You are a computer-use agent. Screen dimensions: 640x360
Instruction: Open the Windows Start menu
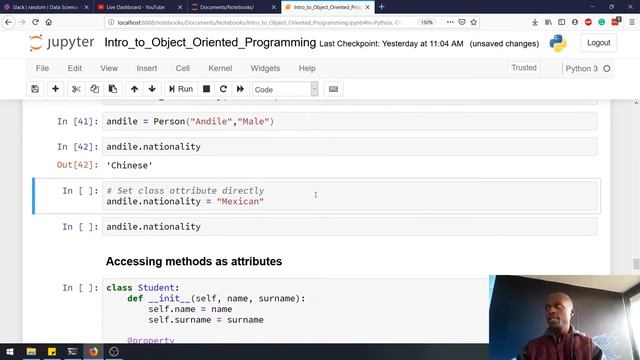click(10, 351)
